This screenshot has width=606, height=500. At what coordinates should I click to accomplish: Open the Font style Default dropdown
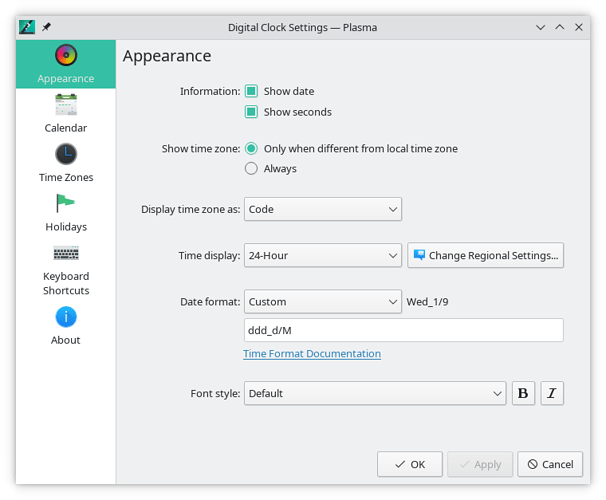(x=375, y=393)
